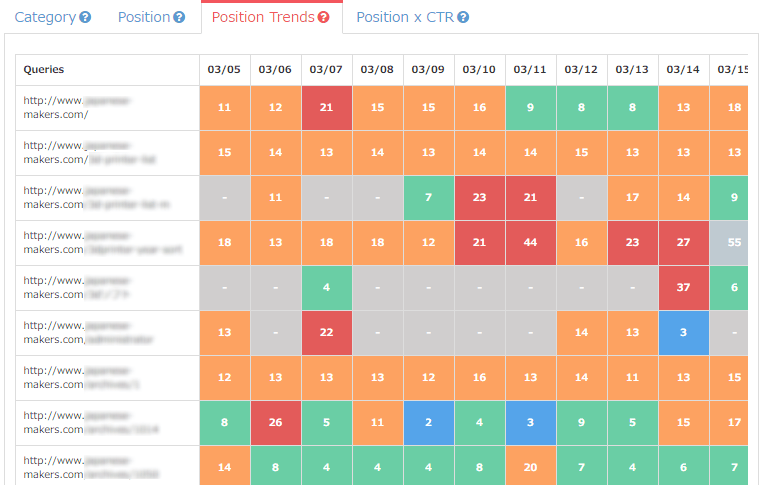Click the Queries column header

pos(45,70)
